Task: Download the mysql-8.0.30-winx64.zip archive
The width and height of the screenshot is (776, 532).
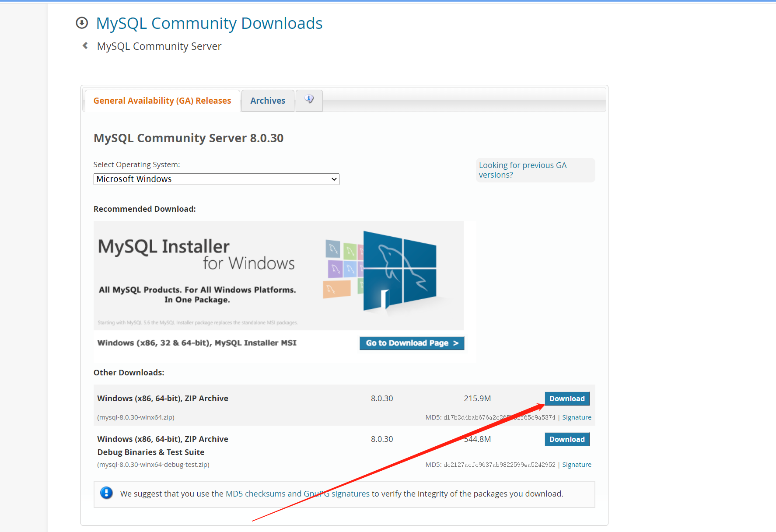Action: 567,399
